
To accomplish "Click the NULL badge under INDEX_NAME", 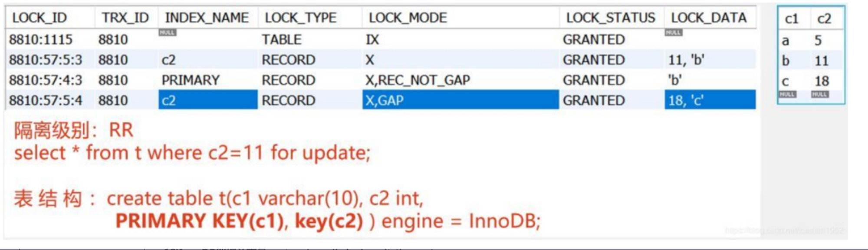I will click(167, 33).
